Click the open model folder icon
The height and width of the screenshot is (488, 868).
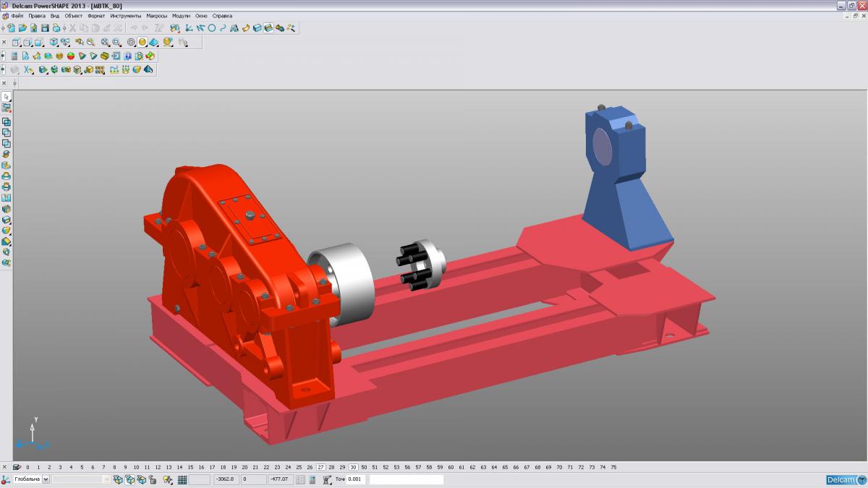coord(22,28)
